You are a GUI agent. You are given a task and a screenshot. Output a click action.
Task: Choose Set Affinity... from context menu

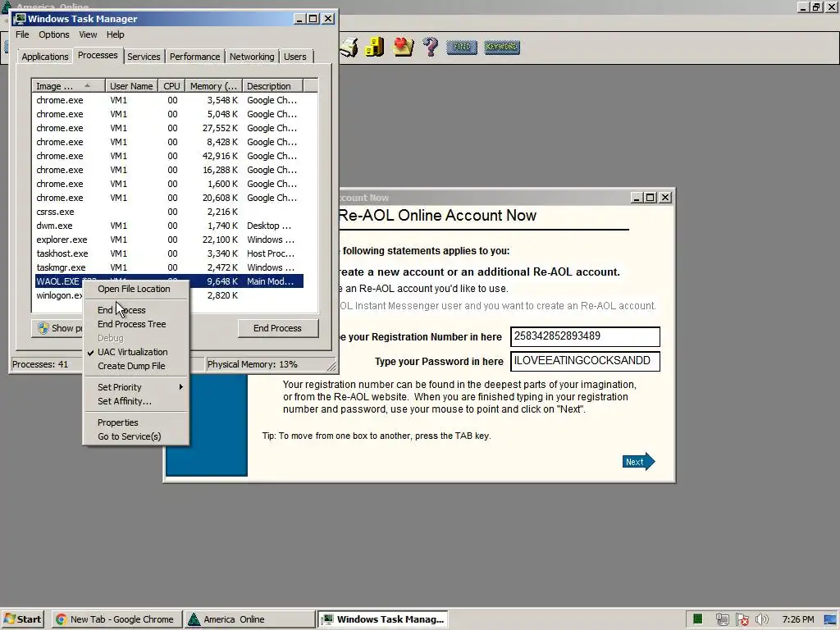pos(136,401)
